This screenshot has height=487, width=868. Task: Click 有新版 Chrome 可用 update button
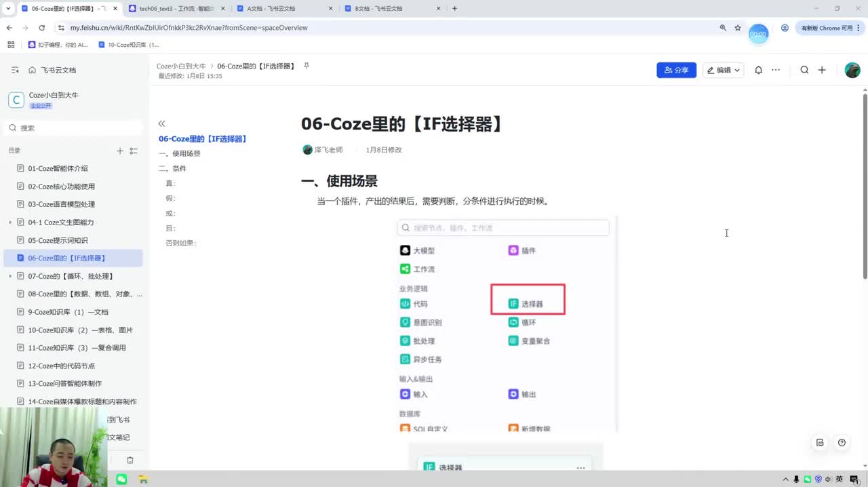point(831,28)
